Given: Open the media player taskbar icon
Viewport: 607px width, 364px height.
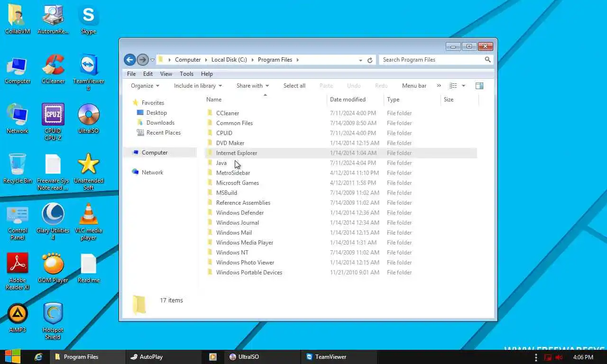Looking at the screenshot, I should pyautogui.click(x=213, y=357).
